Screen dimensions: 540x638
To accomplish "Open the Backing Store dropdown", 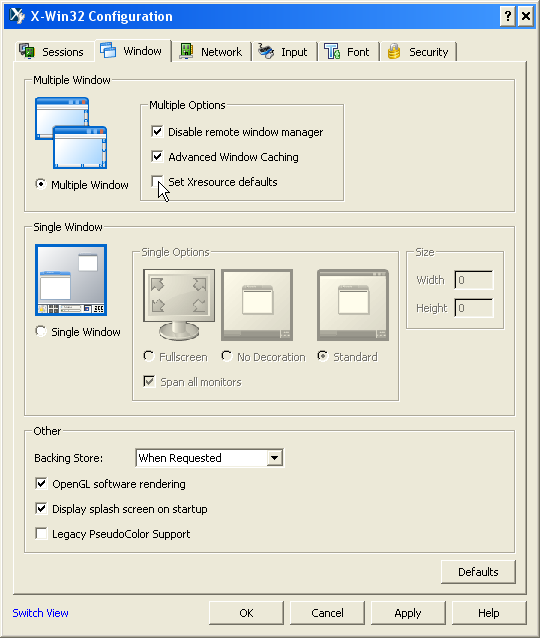I will pos(275,458).
